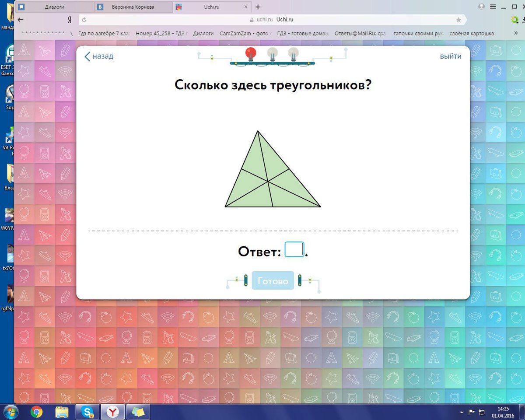The width and height of the screenshot is (525, 420).
Task: Go back using the browser back arrow
Action: [x=21, y=20]
